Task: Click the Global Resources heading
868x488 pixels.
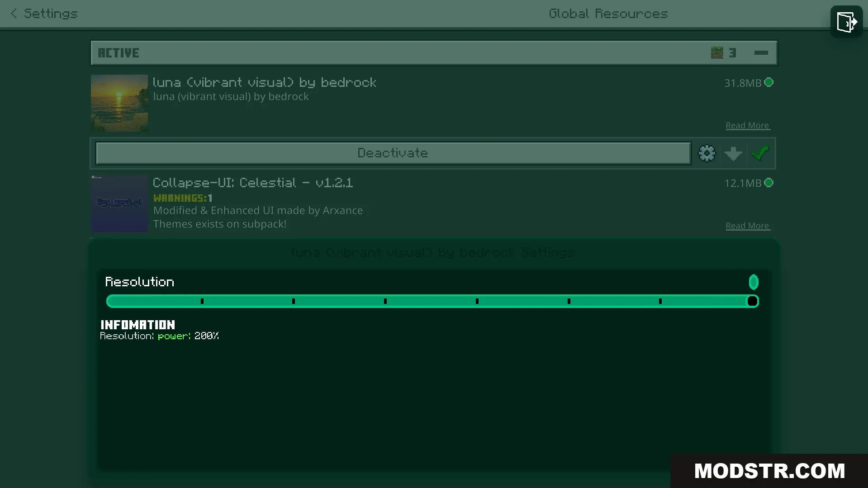Action: pos(608,14)
